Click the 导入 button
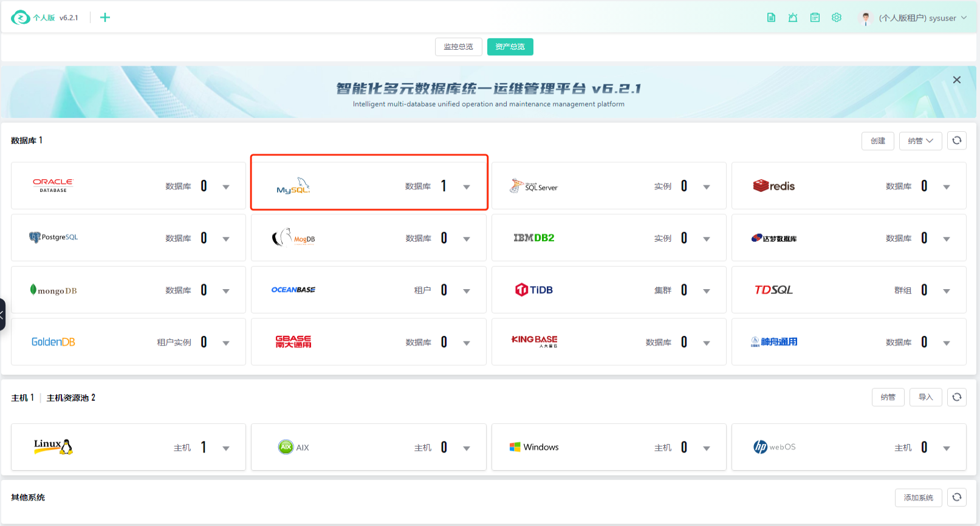Screen dimensions: 980x526 (x=925, y=397)
